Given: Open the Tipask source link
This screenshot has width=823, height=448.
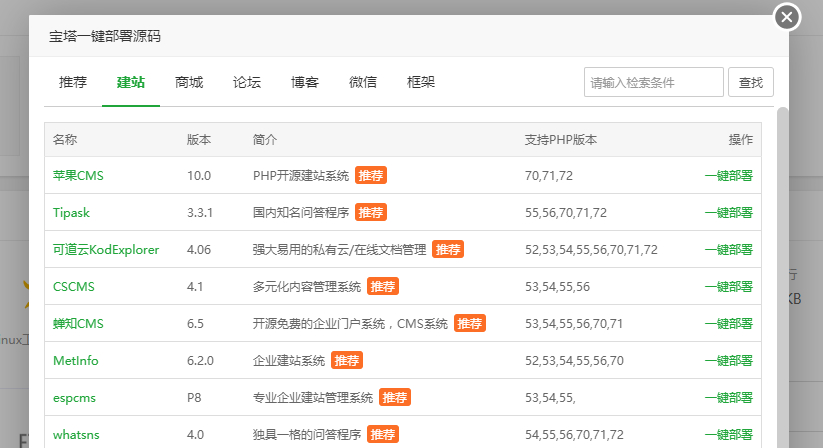Looking at the screenshot, I should click(71, 212).
